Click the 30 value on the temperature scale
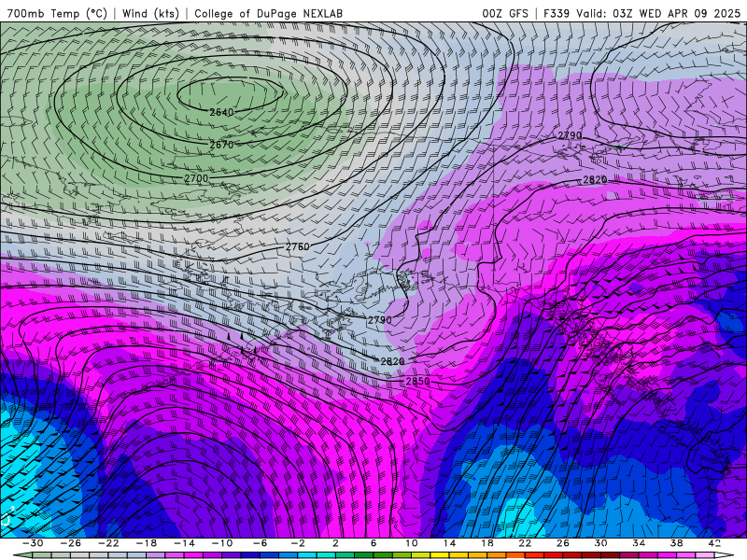The image size is (747, 560). tap(600, 543)
